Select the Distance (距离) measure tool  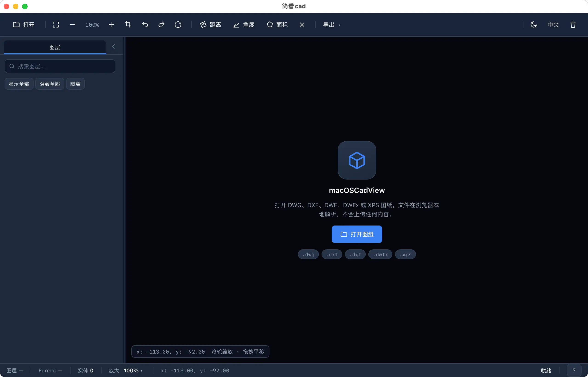click(211, 25)
